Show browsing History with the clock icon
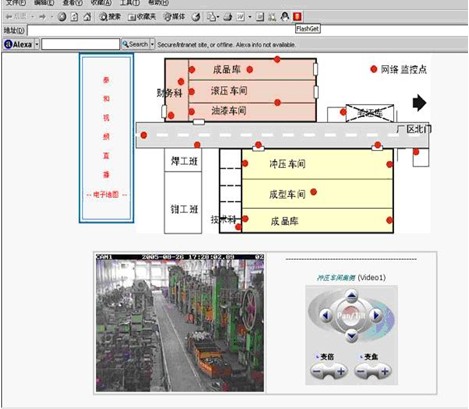Viewport: 469px width, 409px height. (x=196, y=16)
